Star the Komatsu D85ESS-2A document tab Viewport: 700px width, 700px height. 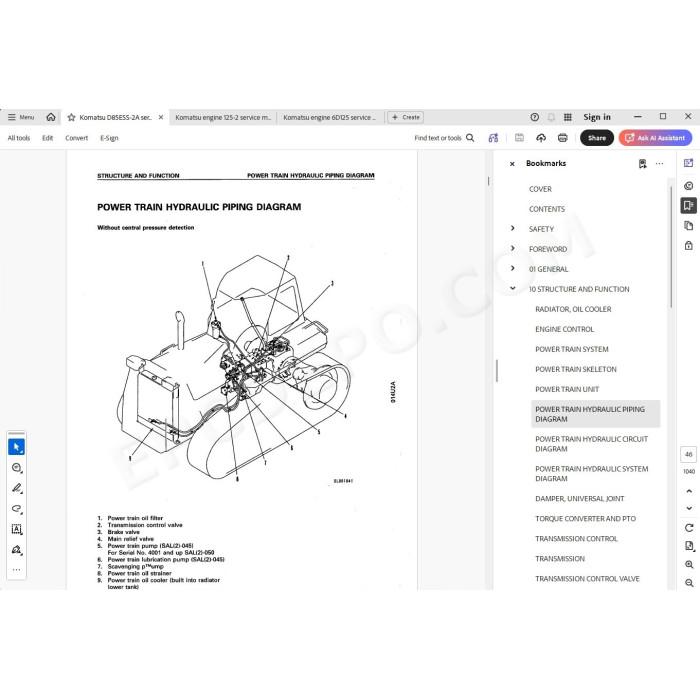coord(71,117)
